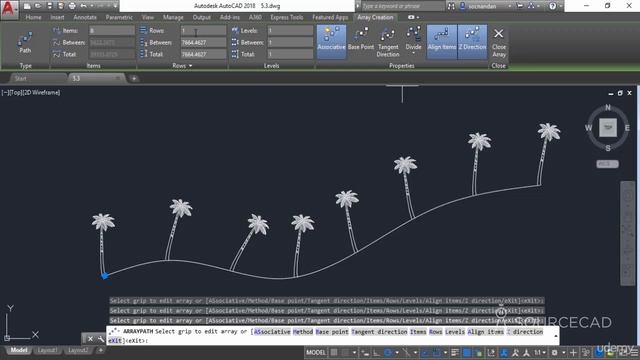Viewport: 640px width, 360px height.
Task: Switch to the Start file tab
Action: click(20, 78)
